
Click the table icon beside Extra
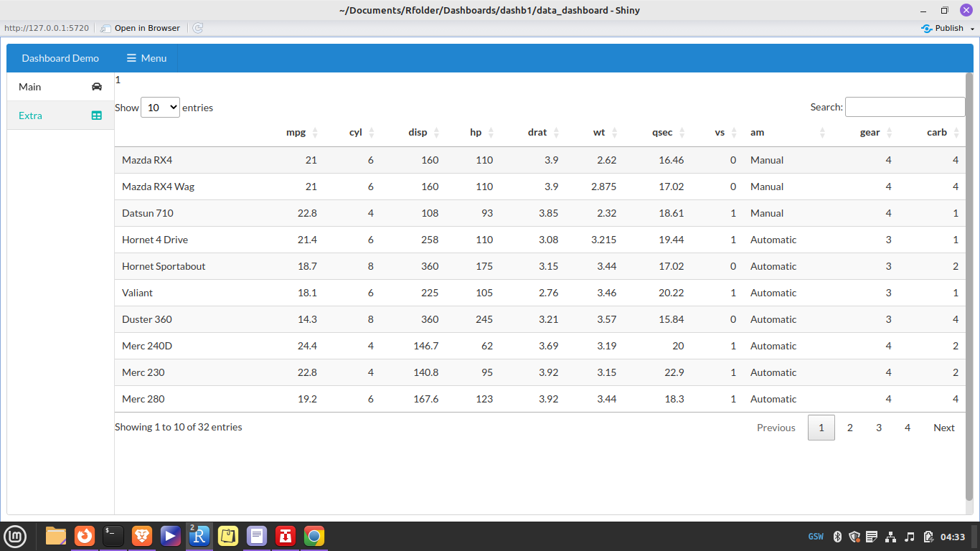pos(96,115)
